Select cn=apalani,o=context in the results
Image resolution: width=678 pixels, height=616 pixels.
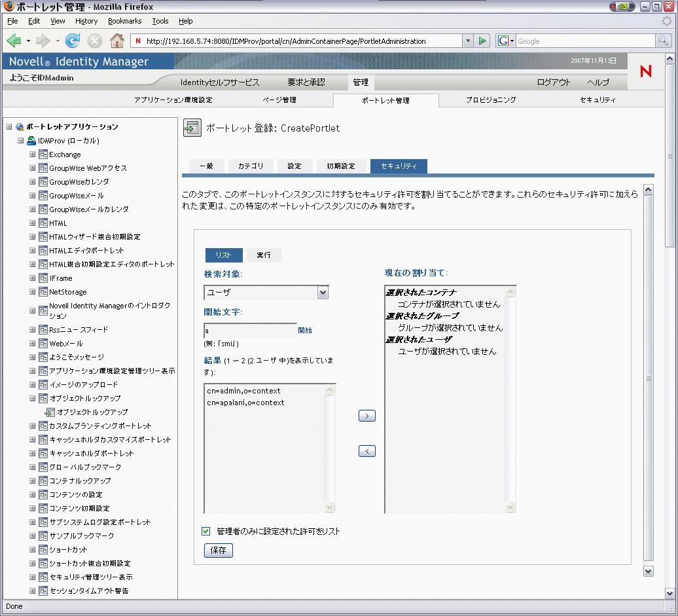point(245,403)
